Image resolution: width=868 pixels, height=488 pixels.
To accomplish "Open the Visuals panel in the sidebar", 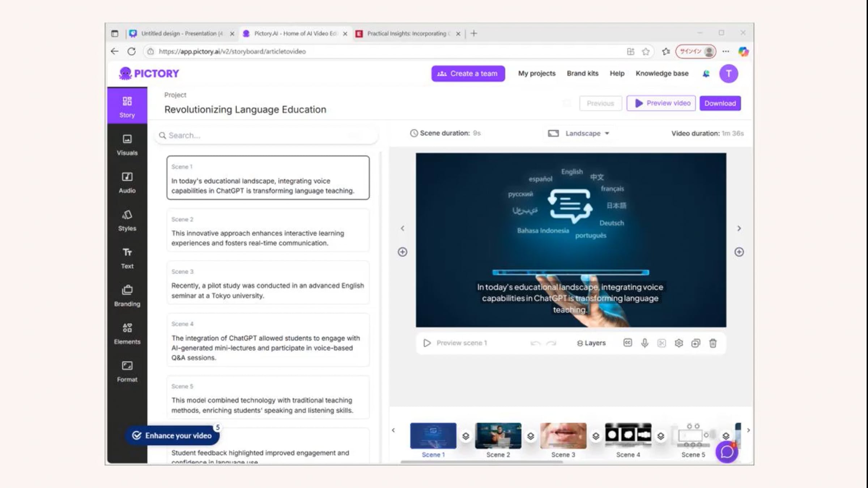I will point(127,144).
